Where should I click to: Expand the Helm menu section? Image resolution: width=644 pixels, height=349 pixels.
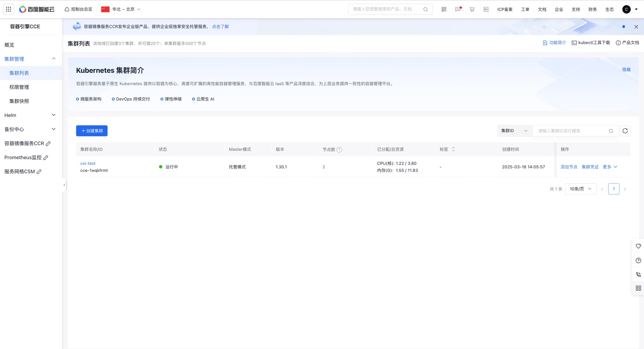click(54, 115)
